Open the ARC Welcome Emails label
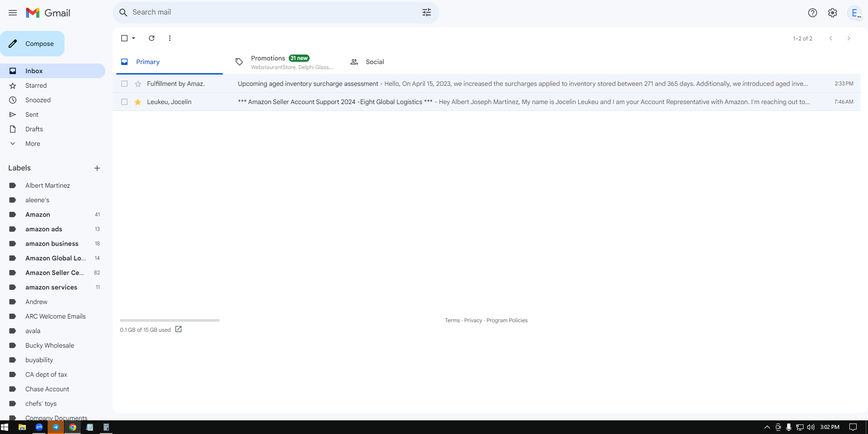The width and height of the screenshot is (868, 434). (x=53, y=316)
